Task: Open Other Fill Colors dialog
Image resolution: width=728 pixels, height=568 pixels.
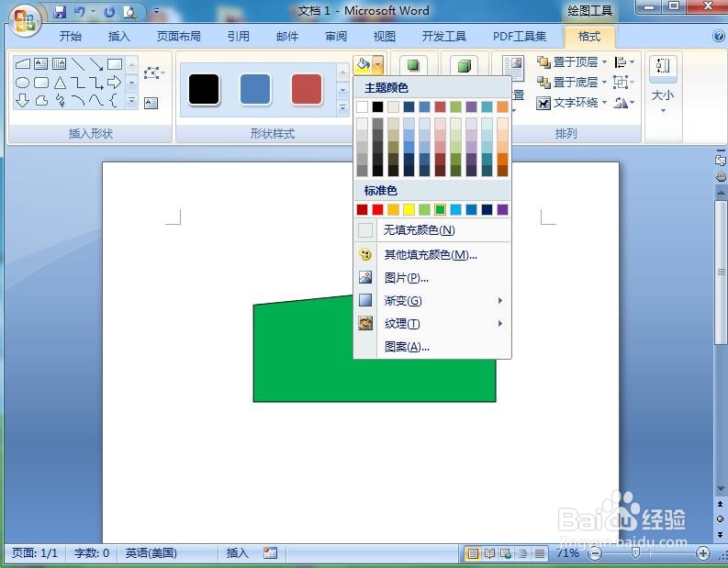Action: click(432, 254)
